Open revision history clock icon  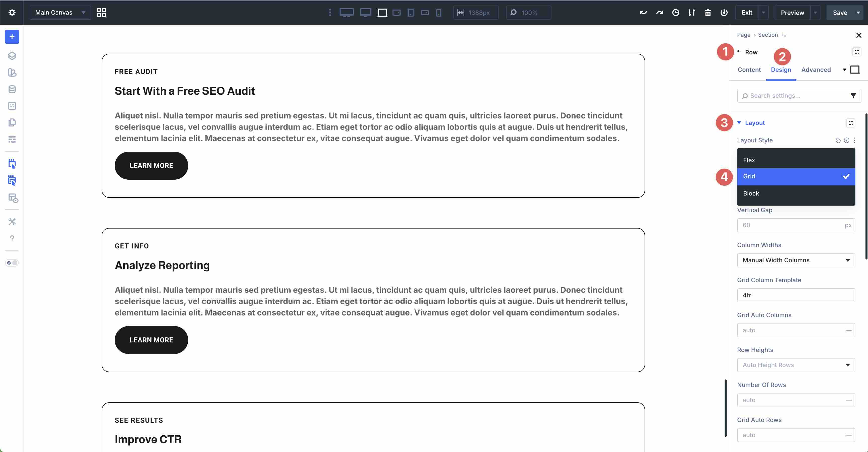point(676,13)
